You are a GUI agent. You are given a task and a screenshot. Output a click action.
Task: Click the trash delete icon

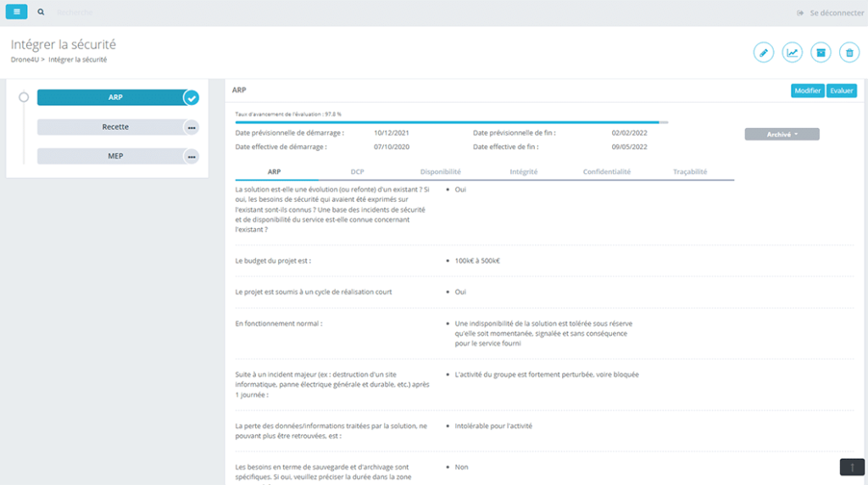(849, 53)
